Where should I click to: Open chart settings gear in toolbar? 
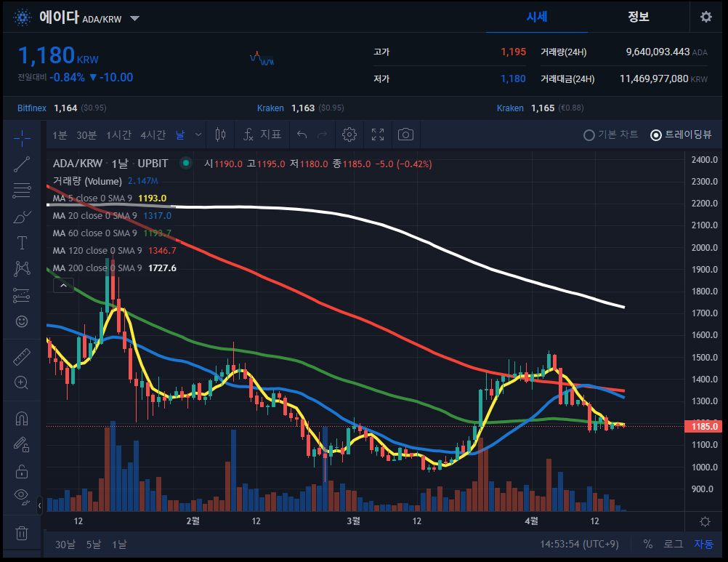(349, 135)
